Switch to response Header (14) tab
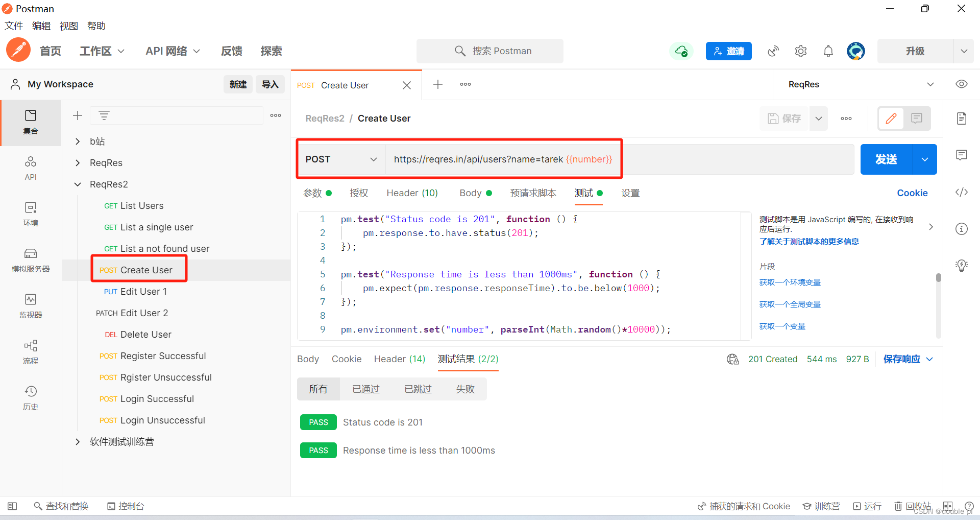The height and width of the screenshot is (520, 980). (400, 359)
